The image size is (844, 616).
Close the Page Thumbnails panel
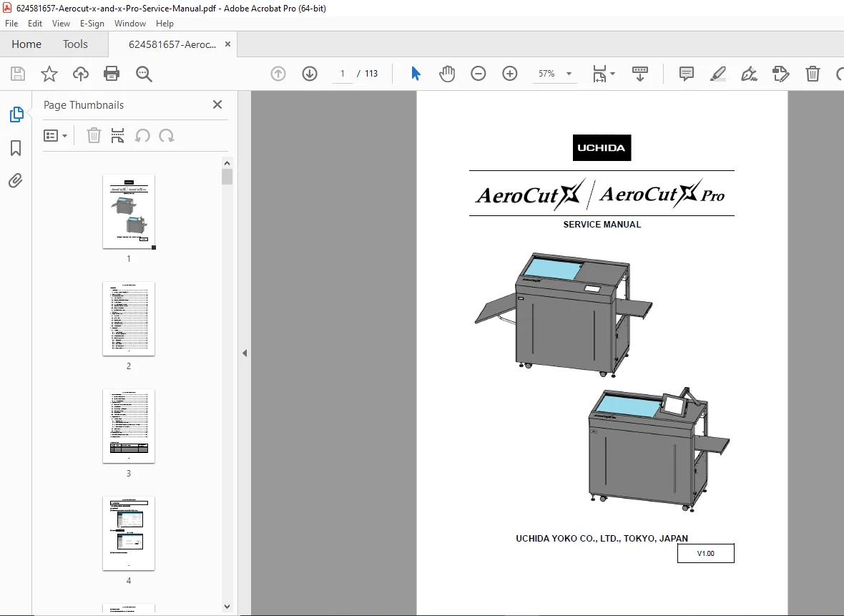click(217, 104)
